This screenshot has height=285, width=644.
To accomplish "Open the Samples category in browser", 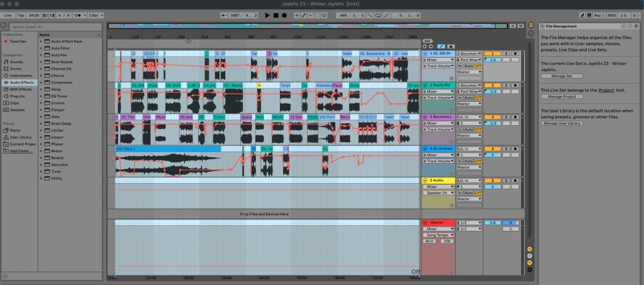I will tap(18, 109).
